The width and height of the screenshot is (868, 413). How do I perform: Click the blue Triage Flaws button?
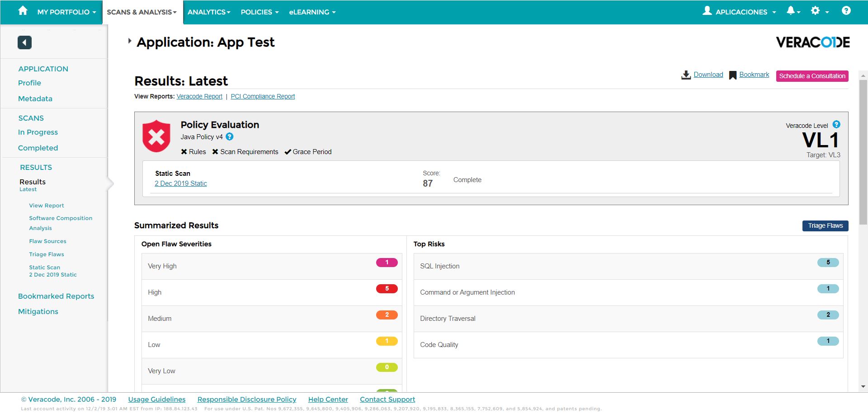pyautogui.click(x=825, y=225)
